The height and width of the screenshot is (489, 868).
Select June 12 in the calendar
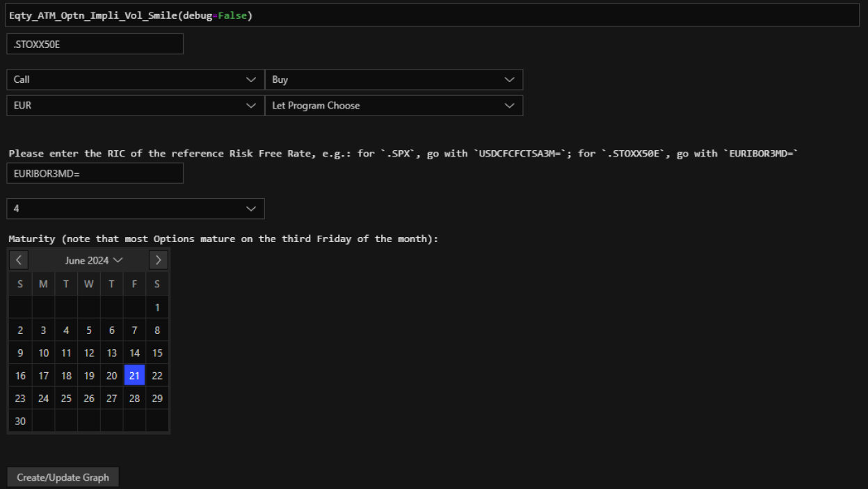pos(89,353)
